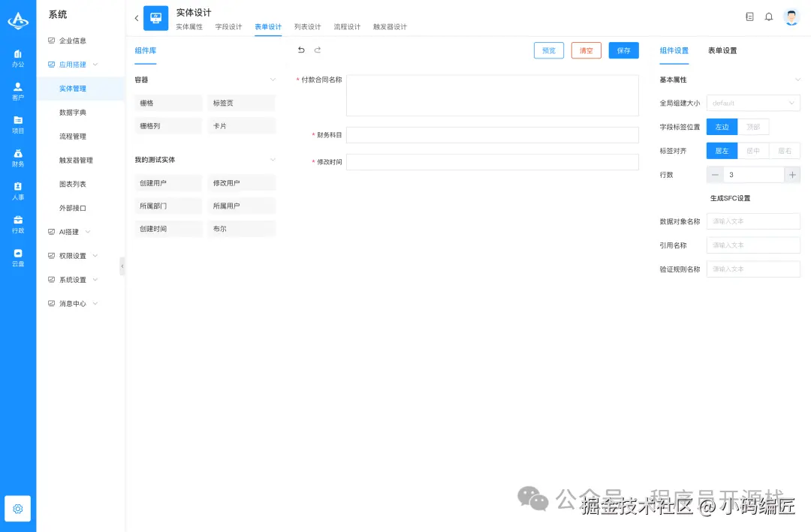Click the notification bell icon
This screenshot has height=532, width=811.
769,16
